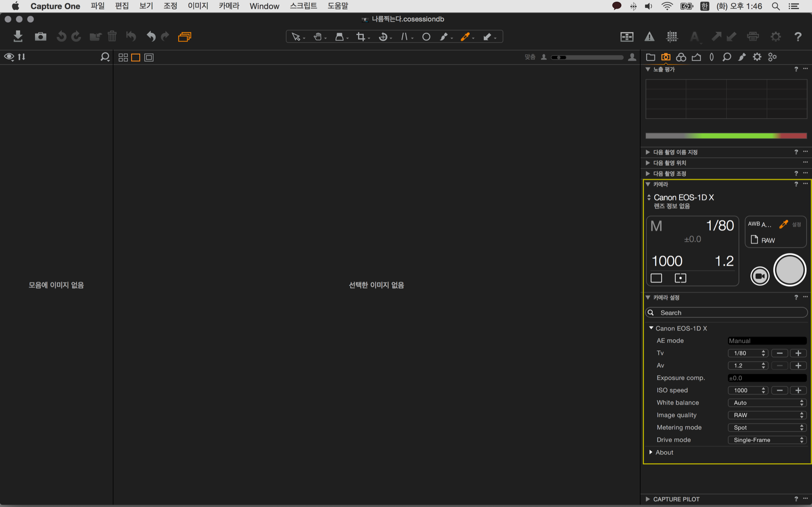
Task: Adjust the viewer zoom slider
Action: click(587, 57)
